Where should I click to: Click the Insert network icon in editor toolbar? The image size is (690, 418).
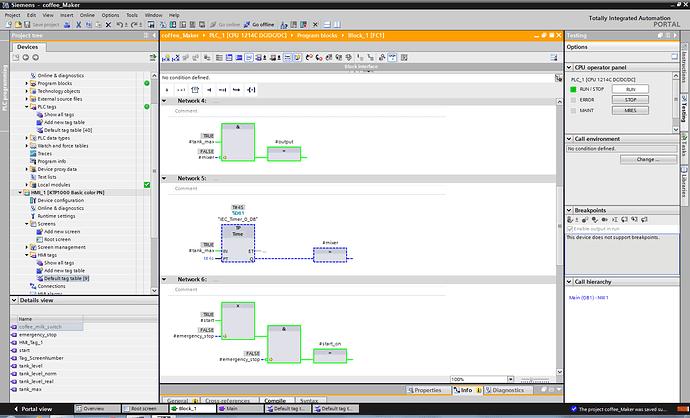click(x=166, y=58)
